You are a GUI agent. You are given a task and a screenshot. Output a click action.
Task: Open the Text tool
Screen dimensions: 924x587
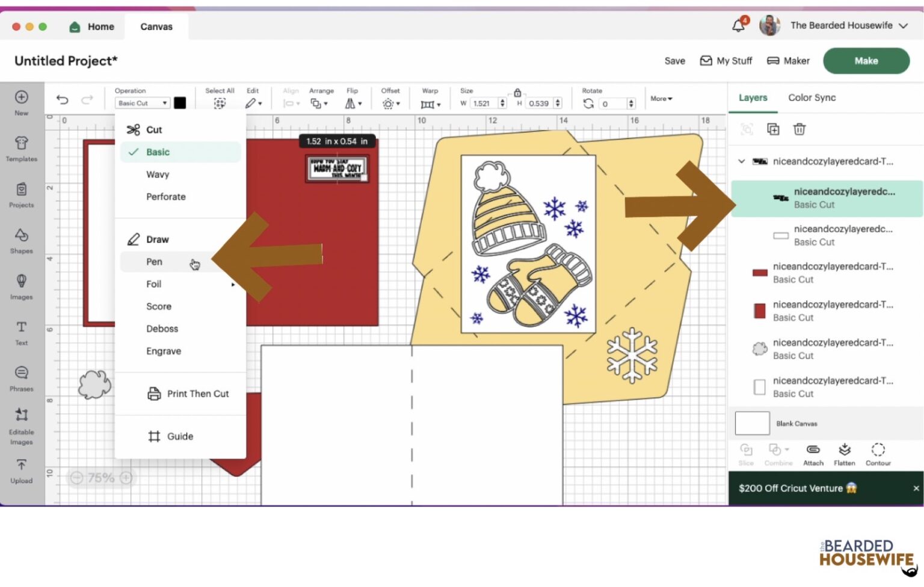[22, 332]
